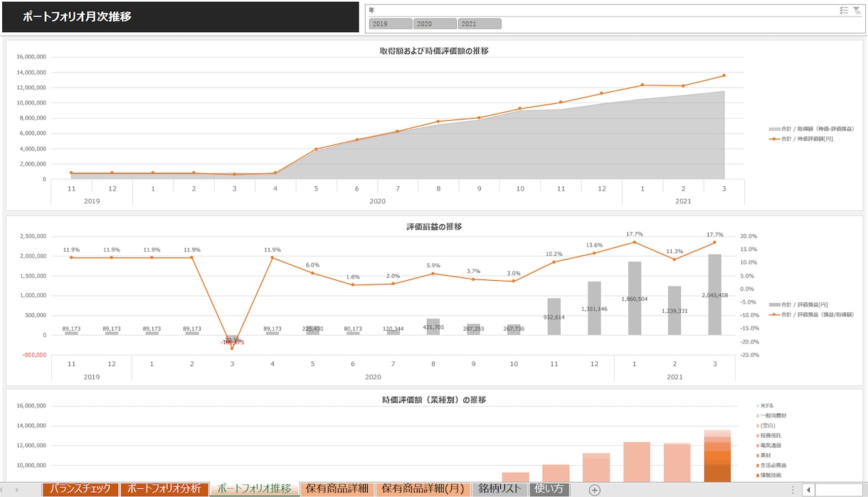Screen dimensions: 868x497
Task: Click the 年 slicer header label
Action: (372, 10)
